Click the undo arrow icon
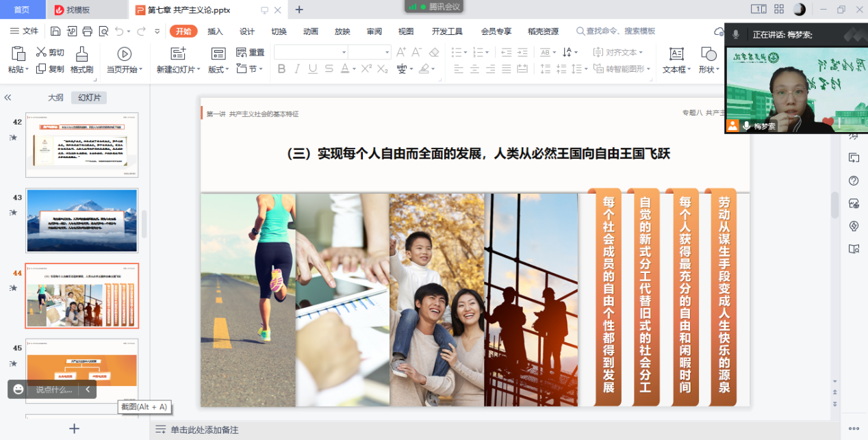The width and height of the screenshot is (868, 440). [x=119, y=31]
